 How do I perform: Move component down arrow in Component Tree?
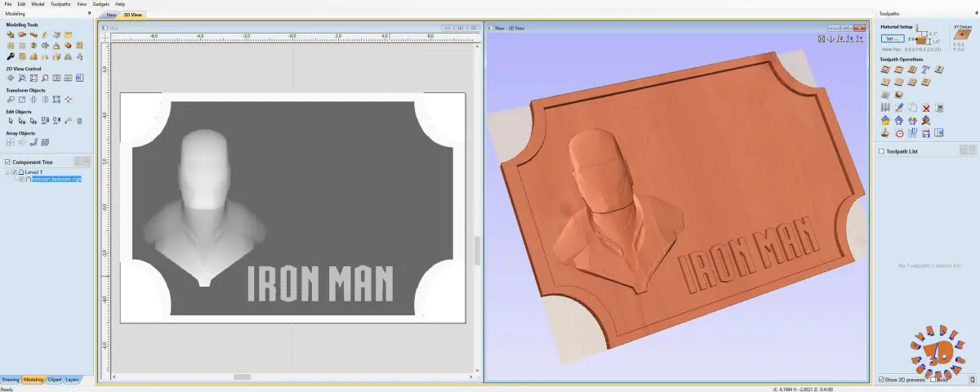(x=86, y=162)
